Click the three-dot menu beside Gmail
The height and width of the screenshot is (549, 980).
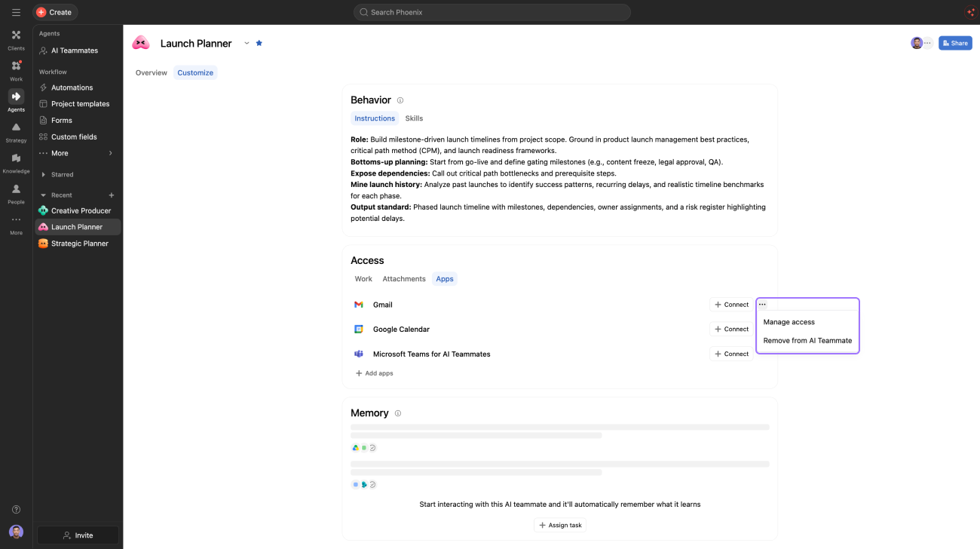[762, 305]
